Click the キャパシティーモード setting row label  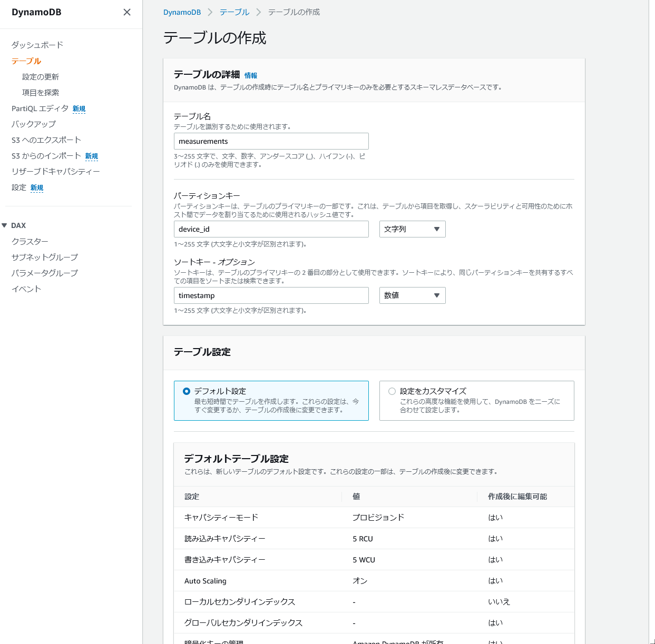coord(221,518)
